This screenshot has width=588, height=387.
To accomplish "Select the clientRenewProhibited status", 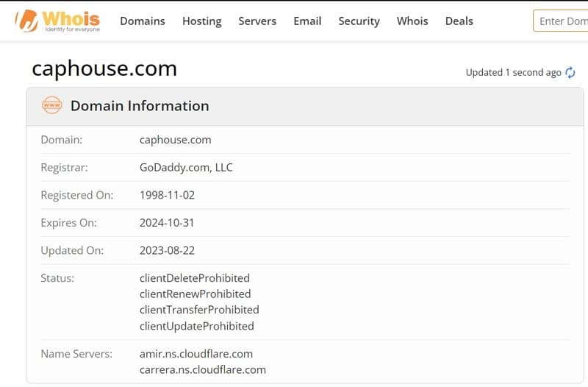I will 195,294.
